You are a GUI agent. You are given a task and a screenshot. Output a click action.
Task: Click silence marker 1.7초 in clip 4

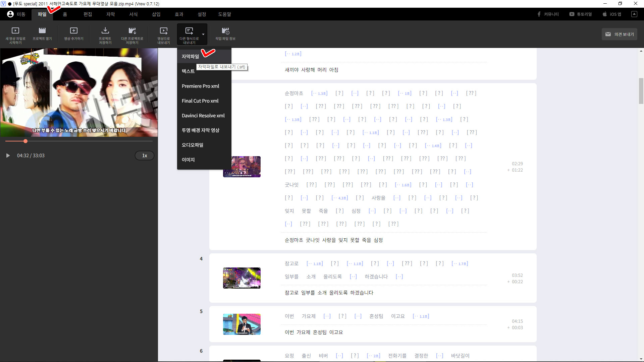coord(460,263)
